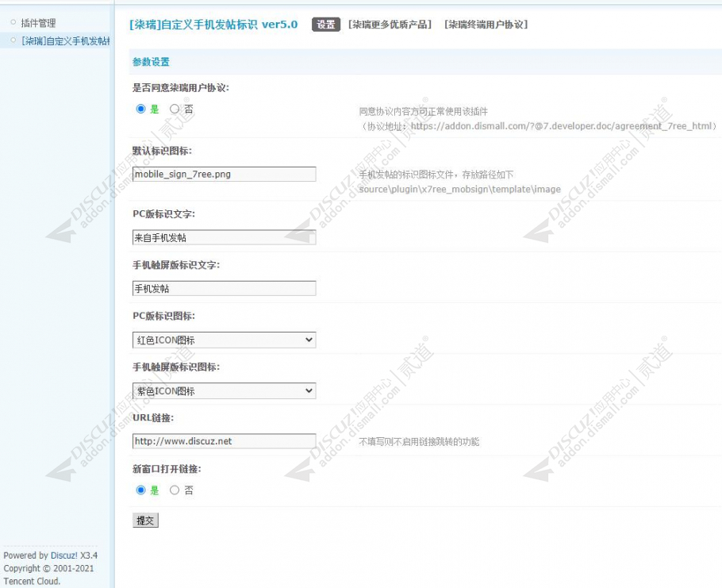This screenshot has width=722, height=588.
Task: Click the path text source\plugin\x7ree_mobsign\template\image
Action: point(459,189)
